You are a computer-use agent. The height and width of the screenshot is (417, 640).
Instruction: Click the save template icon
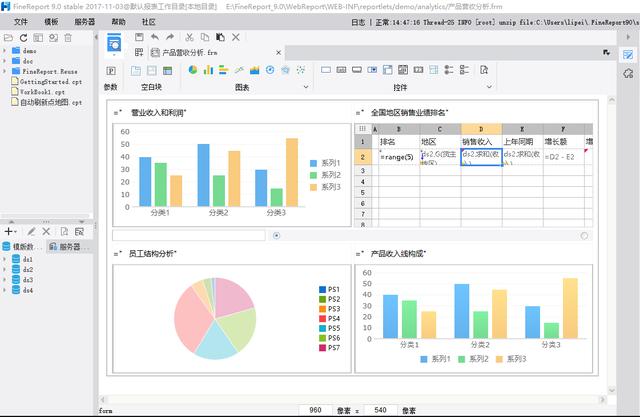tap(139, 37)
